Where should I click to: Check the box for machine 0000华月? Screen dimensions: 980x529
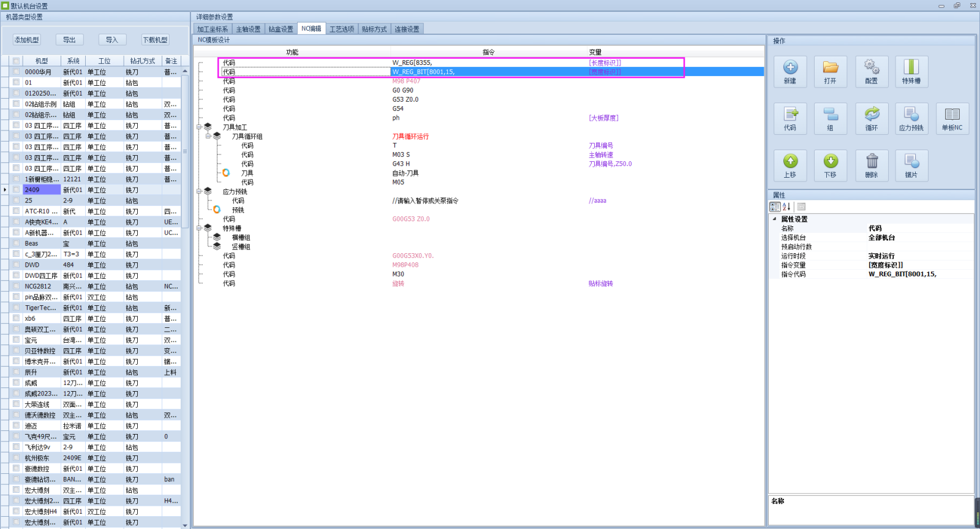tap(17, 72)
